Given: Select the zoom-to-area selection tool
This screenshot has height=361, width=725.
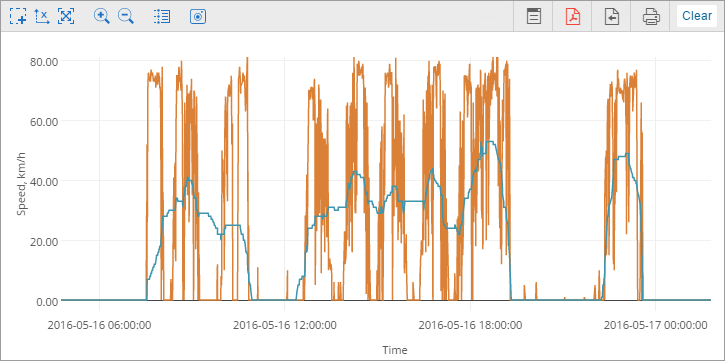Looking at the screenshot, I should pos(18,16).
